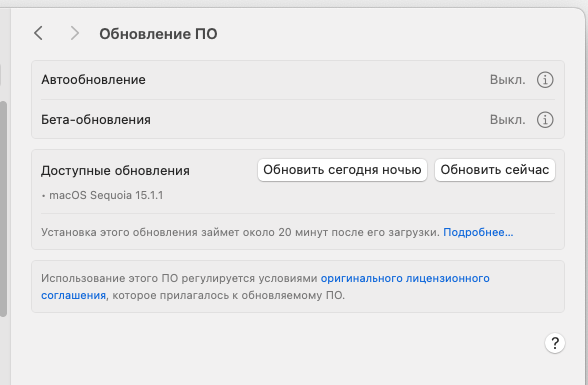Go back with the left chevron arrow
This screenshot has width=588, height=385.
click(38, 33)
